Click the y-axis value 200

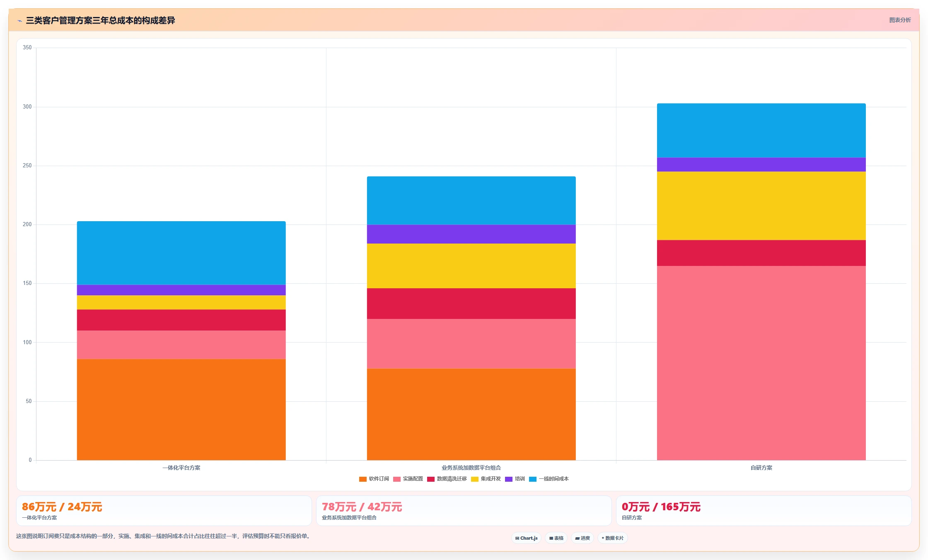27,224
